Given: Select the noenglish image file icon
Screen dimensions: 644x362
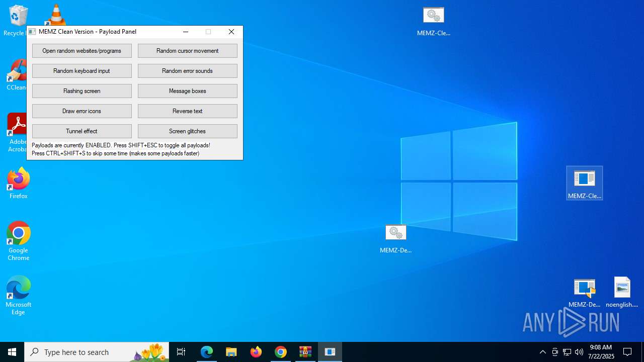Looking at the screenshot, I should [x=622, y=293].
